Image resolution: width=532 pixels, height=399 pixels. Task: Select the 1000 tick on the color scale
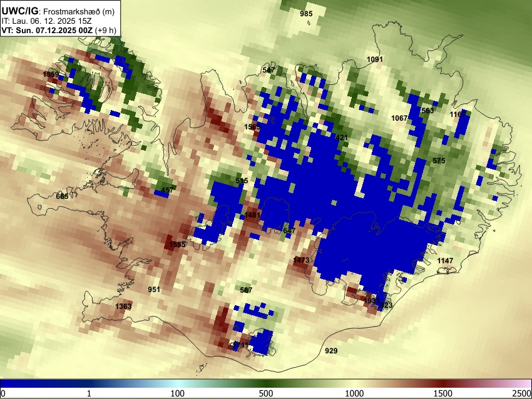(x=354, y=393)
